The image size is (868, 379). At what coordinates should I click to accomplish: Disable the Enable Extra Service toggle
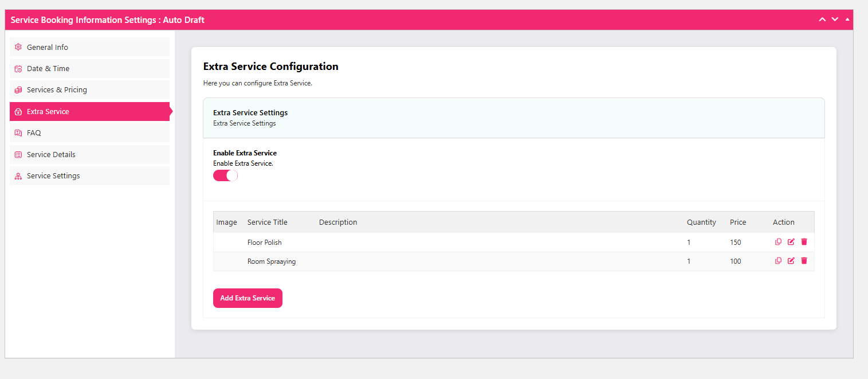click(225, 175)
